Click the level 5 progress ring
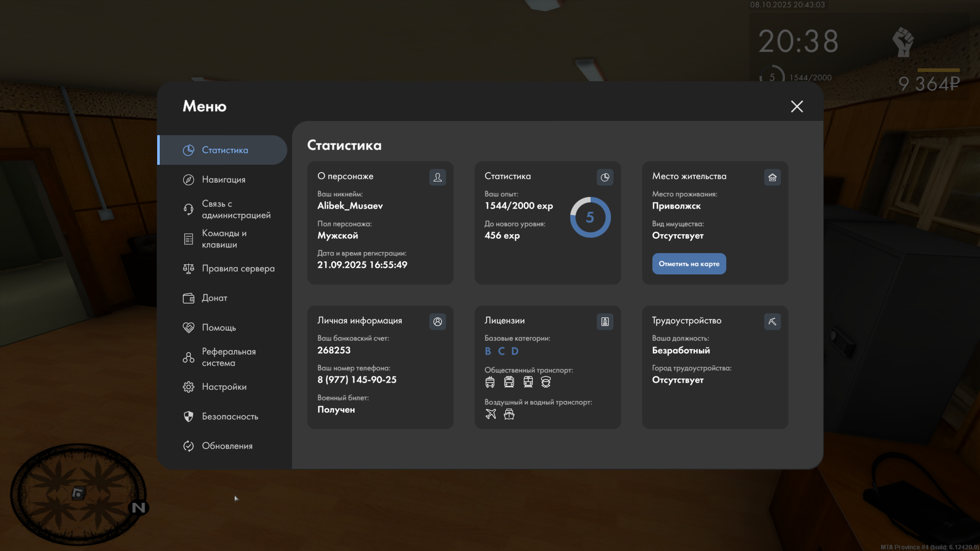The width and height of the screenshot is (980, 551). point(590,217)
